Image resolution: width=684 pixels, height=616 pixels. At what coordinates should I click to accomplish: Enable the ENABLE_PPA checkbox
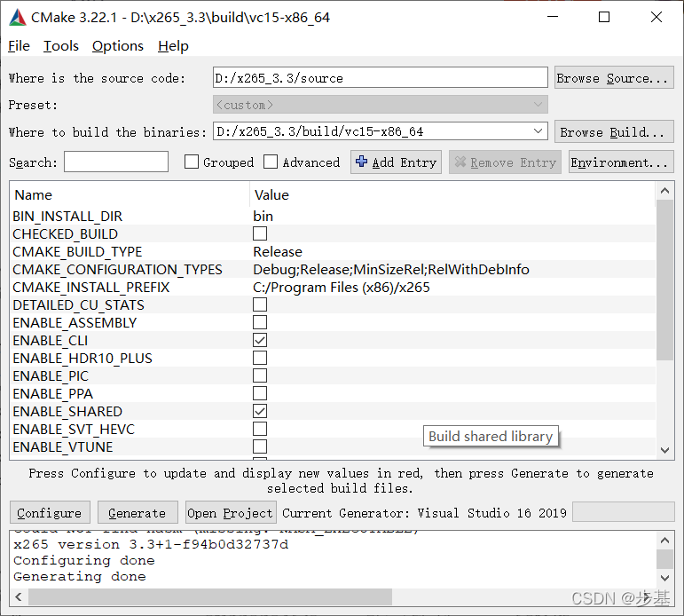260,393
